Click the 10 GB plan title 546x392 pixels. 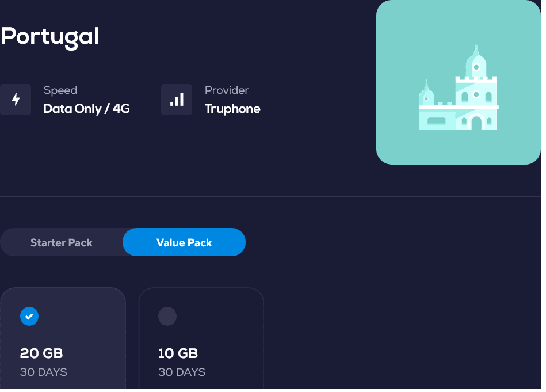tap(178, 353)
